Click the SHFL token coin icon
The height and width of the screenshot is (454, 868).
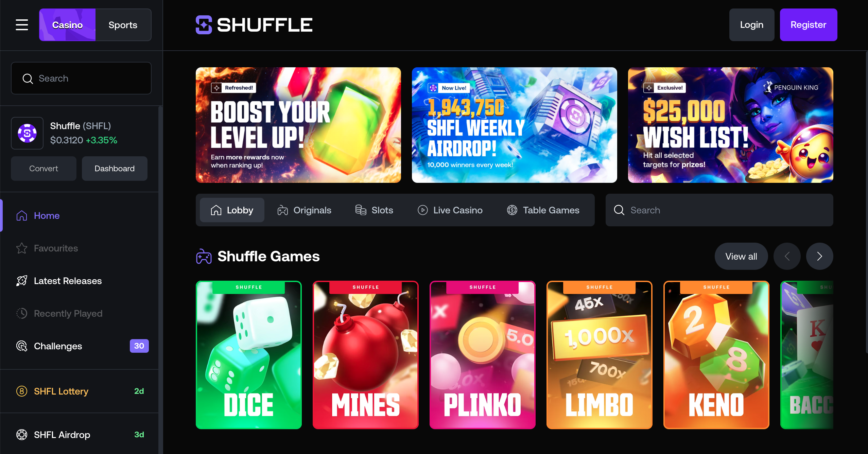27,133
